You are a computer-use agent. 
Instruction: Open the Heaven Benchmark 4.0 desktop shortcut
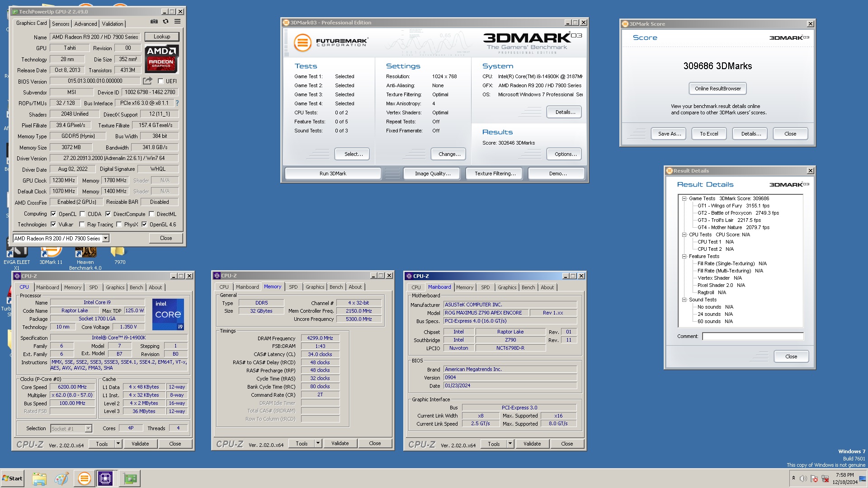tap(85, 258)
